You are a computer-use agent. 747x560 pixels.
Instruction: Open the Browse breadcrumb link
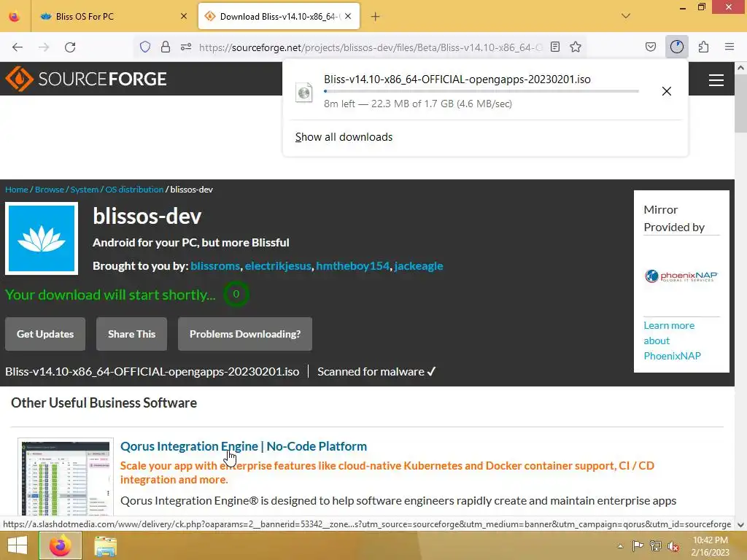pyautogui.click(x=50, y=190)
